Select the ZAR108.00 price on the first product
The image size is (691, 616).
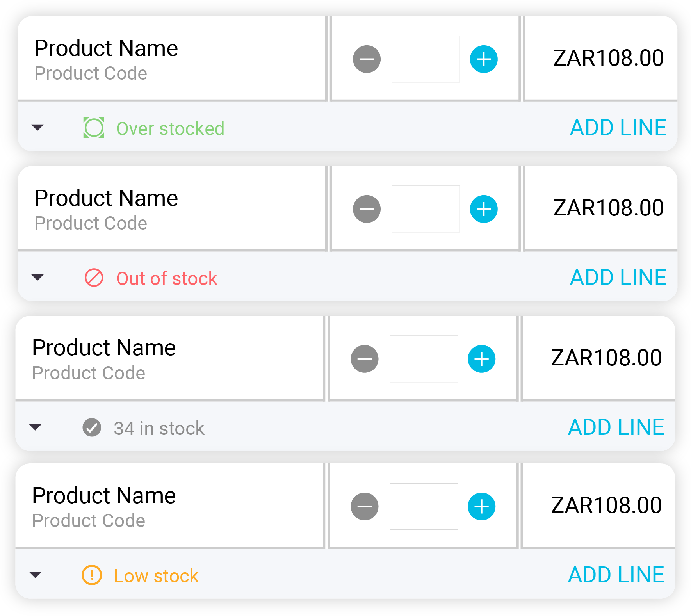tap(607, 59)
